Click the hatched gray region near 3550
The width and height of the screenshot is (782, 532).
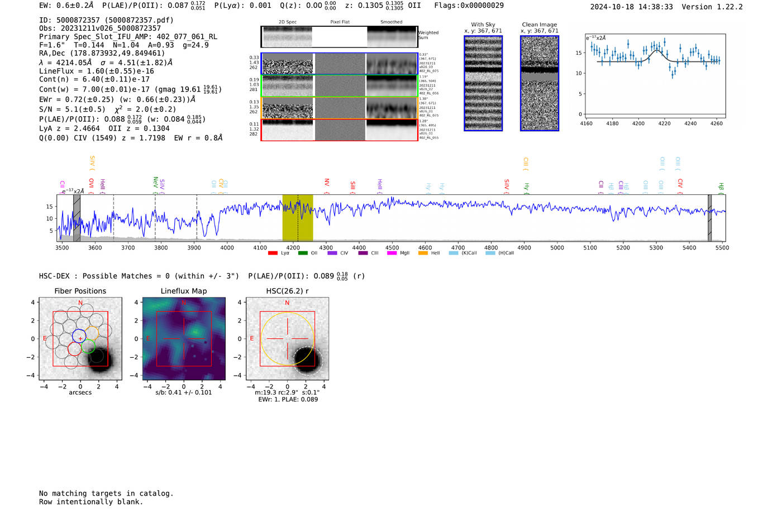pos(77,218)
